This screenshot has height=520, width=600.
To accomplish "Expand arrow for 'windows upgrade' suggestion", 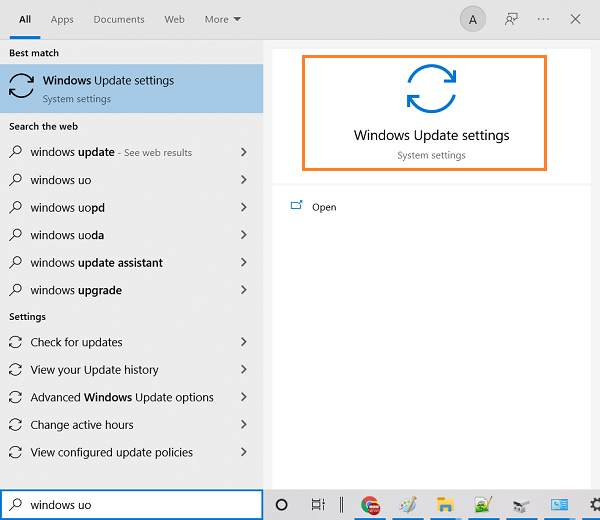I will coord(244,290).
